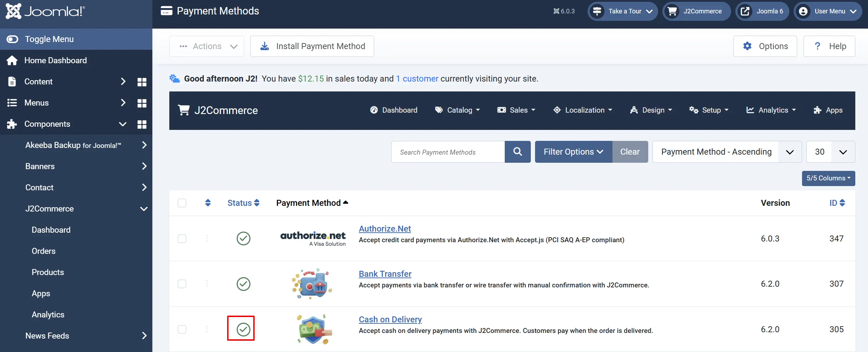The height and width of the screenshot is (352, 868).
Task: Click the Authorize.Net logo thumbnail
Action: click(x=313, y=239)
